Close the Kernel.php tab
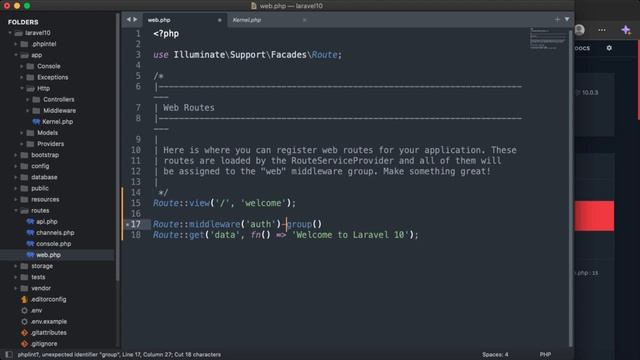 [304, 20]
